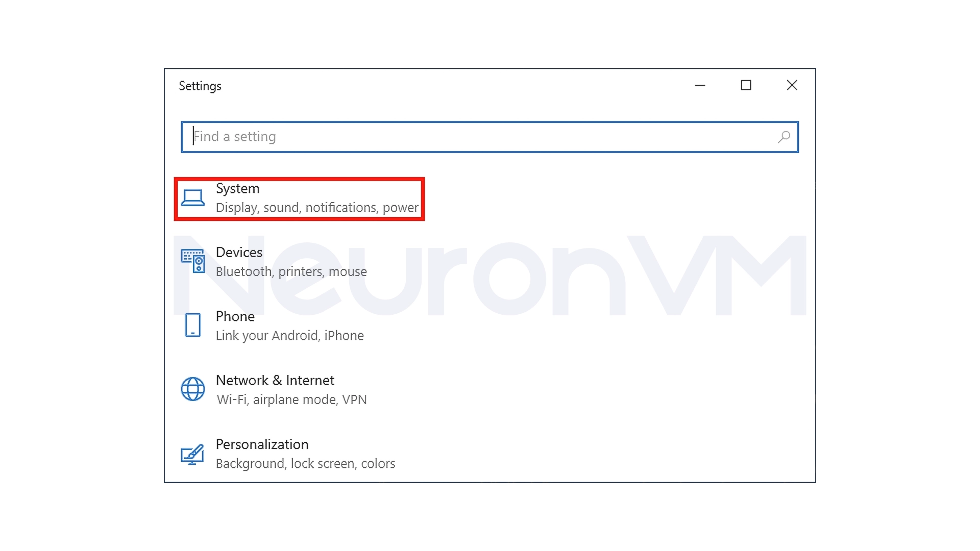Click the Settings window title
The width and height of the screenshot is (980, 551).
(200, 86)
